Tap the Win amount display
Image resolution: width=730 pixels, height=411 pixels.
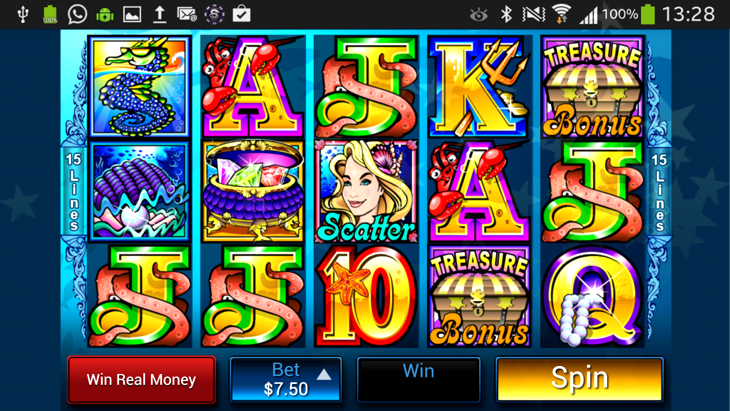419,380
